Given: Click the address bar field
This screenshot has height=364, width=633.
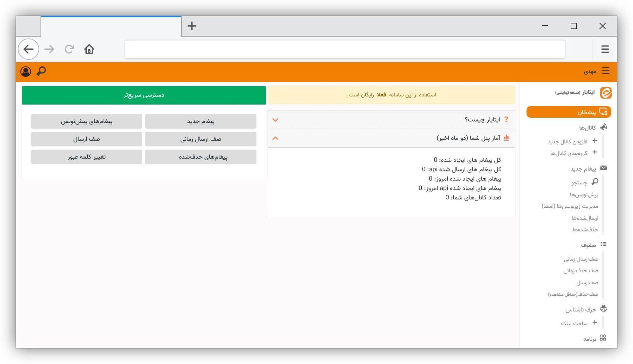Looking at the screenshot, I should (x=345, y=49).
